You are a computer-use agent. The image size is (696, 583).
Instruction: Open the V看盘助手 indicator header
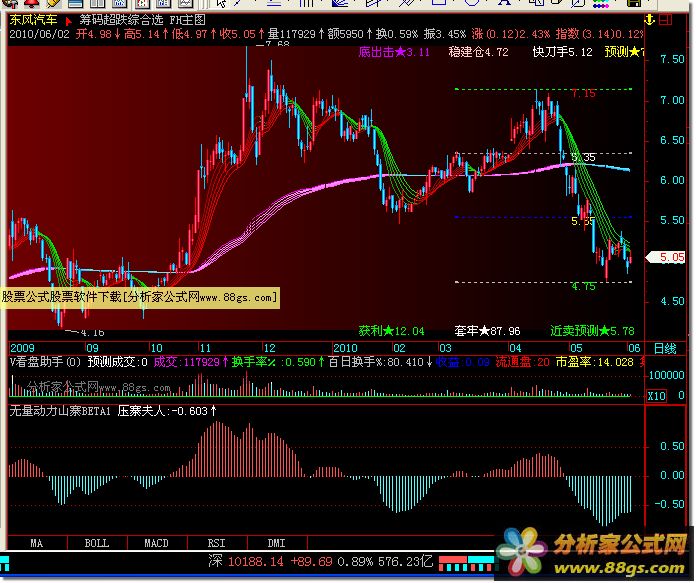44,362
